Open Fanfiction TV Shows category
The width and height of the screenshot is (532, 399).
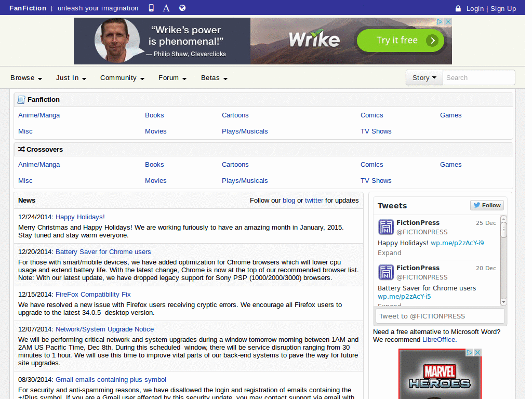[x=376, y=131]
